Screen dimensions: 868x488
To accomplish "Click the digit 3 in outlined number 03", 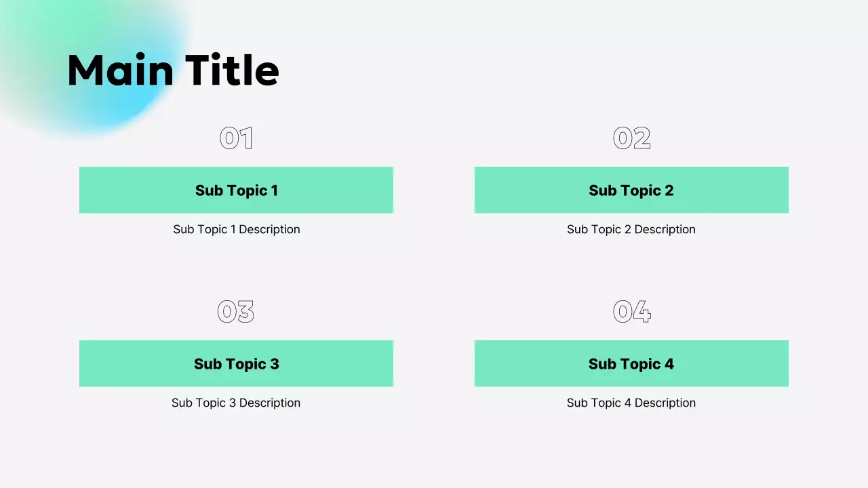I will [x=245, y=312].
